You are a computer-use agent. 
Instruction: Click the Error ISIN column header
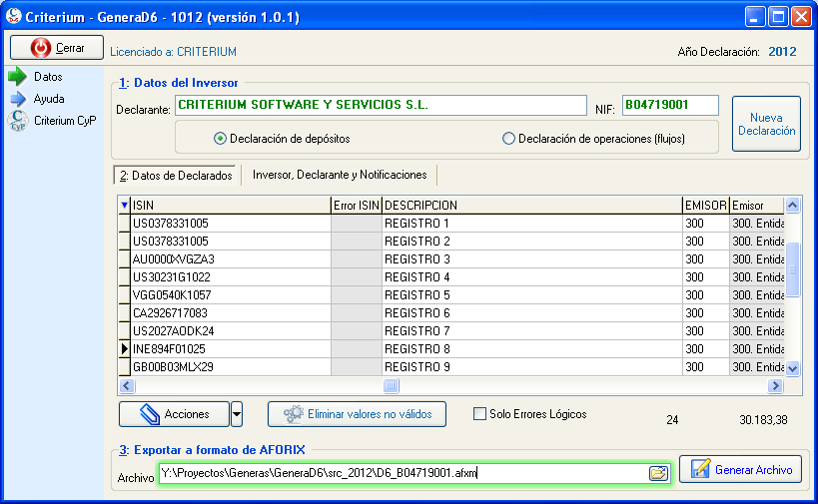(x=357, y=206)
